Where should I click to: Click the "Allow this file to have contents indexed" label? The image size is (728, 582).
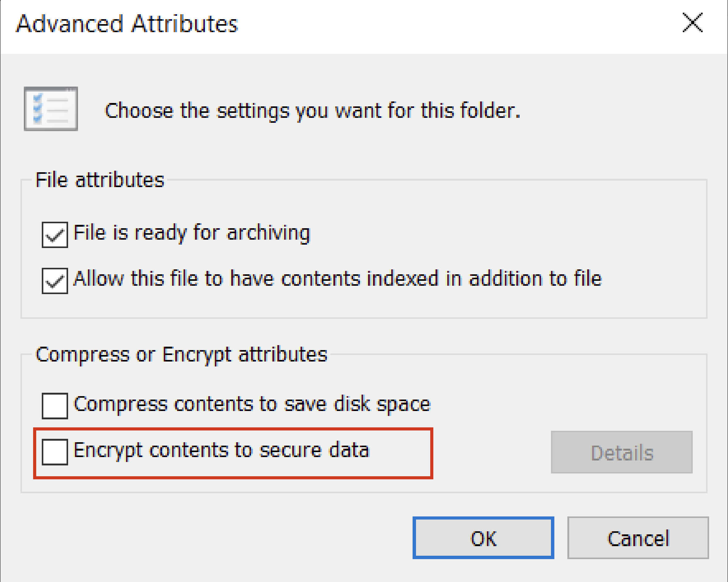pos(338,279)
